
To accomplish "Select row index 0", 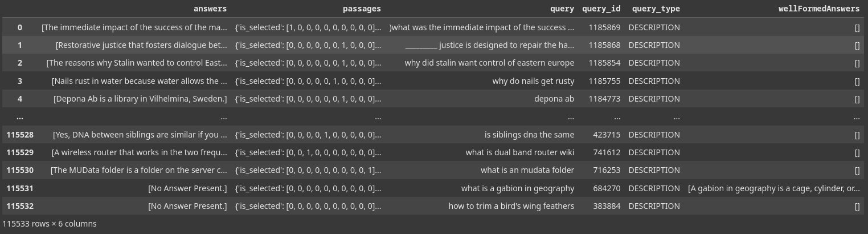I will point(20,27).
